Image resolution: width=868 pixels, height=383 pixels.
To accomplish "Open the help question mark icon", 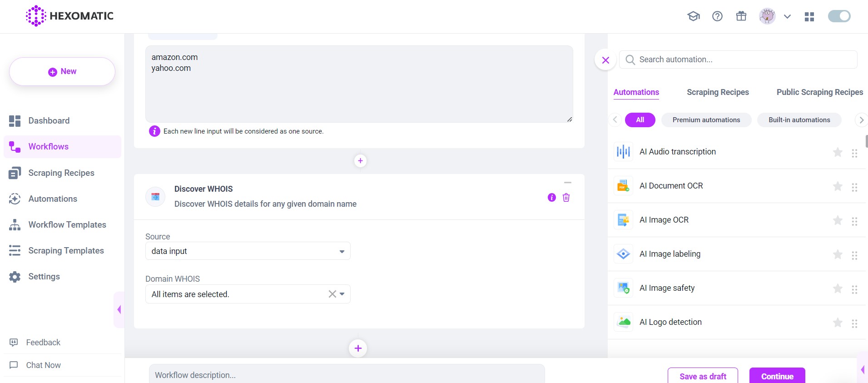I will (717, 17).
